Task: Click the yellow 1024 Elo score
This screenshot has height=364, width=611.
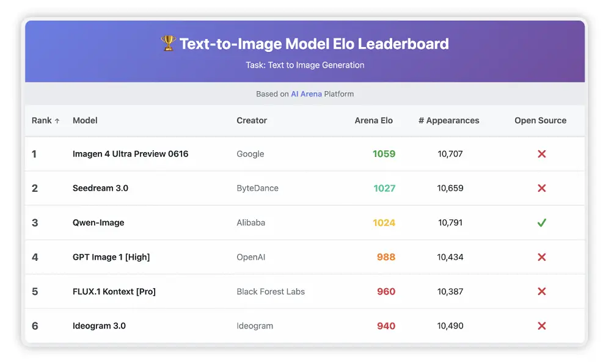Action: click(384, 223)
